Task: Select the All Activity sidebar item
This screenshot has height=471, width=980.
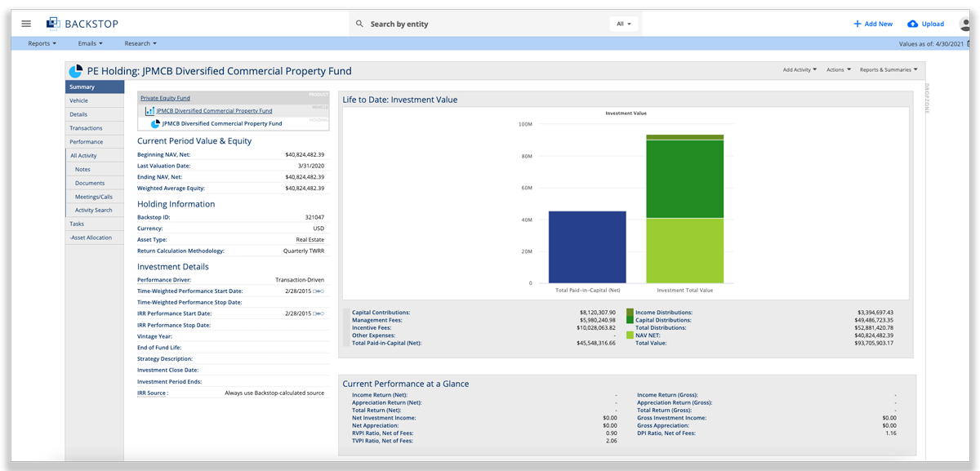Action: coord(94,155)
